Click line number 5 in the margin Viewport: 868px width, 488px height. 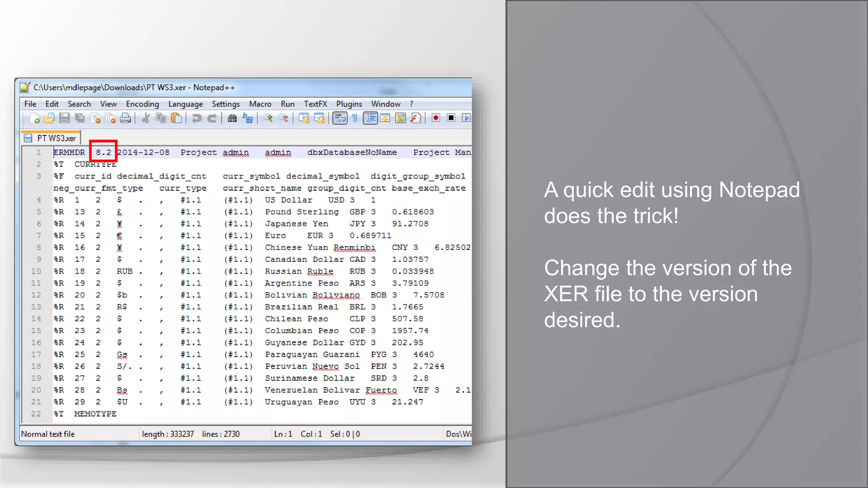39,212
